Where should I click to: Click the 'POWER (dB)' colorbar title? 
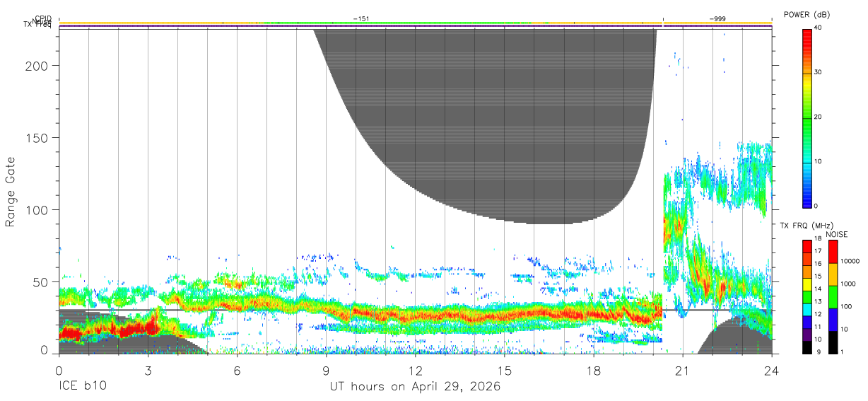(806, 15)
